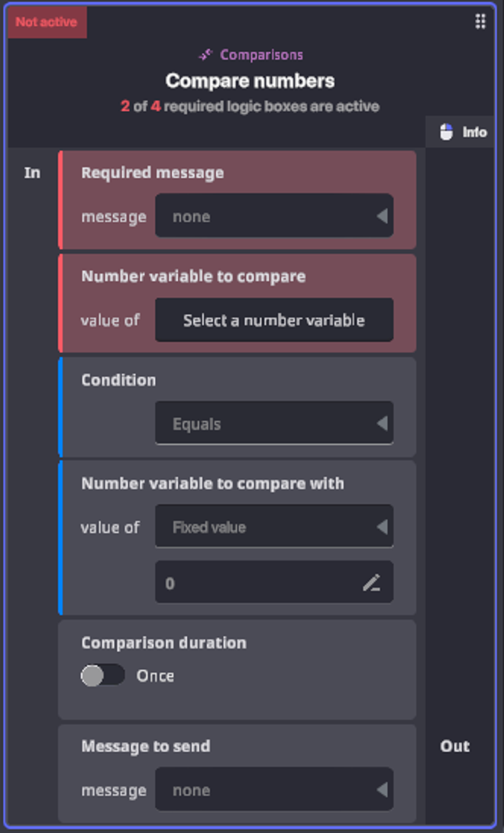The image size is (504, 833).
Task: Select the "Out" output port label
Action: [454, 746]
